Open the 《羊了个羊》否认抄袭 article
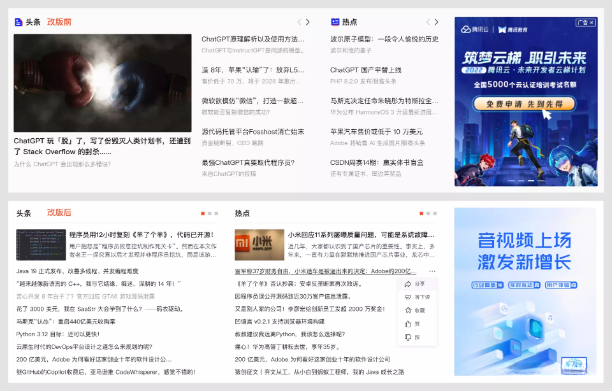 [x=299, y=284]
